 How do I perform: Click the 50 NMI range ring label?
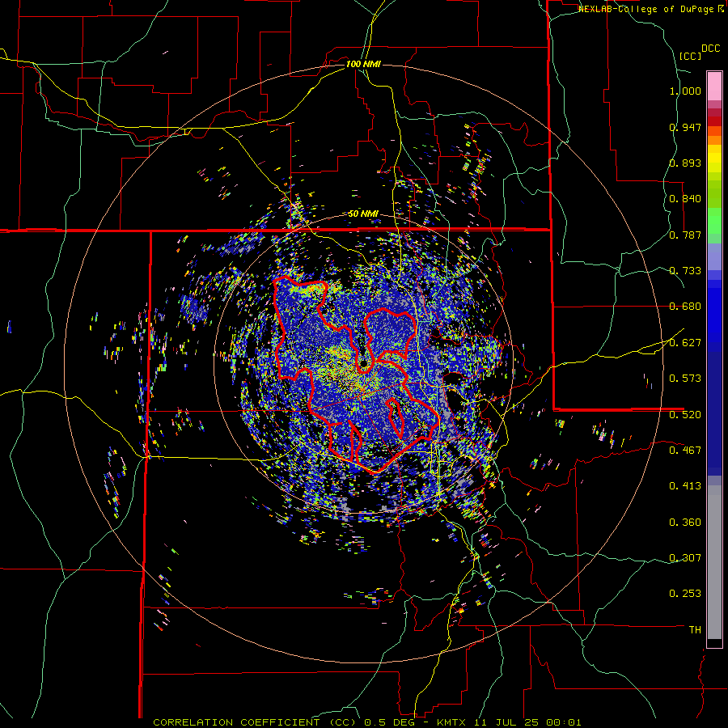click(363, 214)
